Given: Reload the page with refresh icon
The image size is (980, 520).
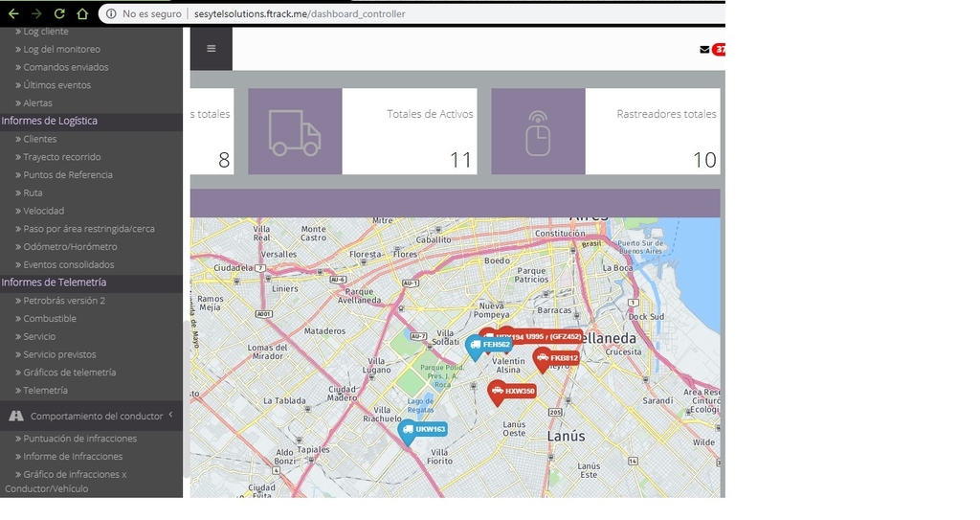Looking at the screenshot, I should 59,13.
